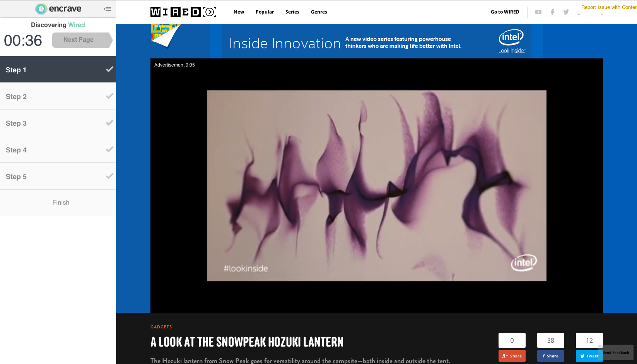Collapse the encrave sidebar panel
Screen dimensions: 637x364
click(108, 9)
